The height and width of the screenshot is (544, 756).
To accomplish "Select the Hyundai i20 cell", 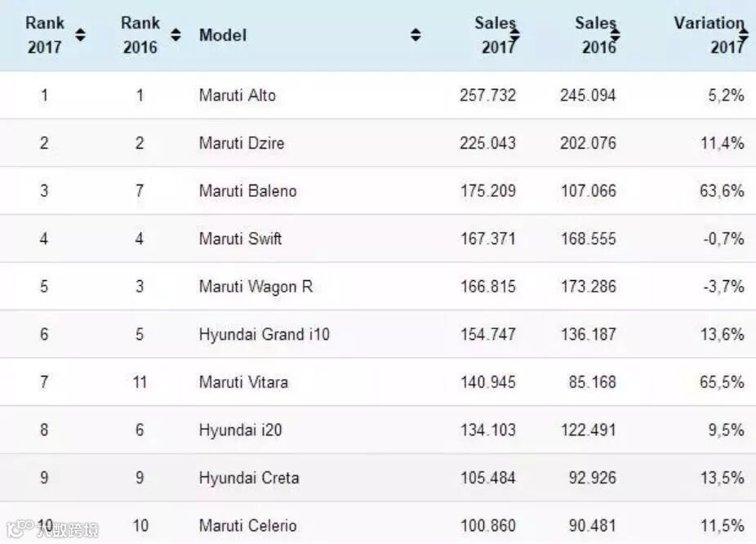I will (240, 430).
